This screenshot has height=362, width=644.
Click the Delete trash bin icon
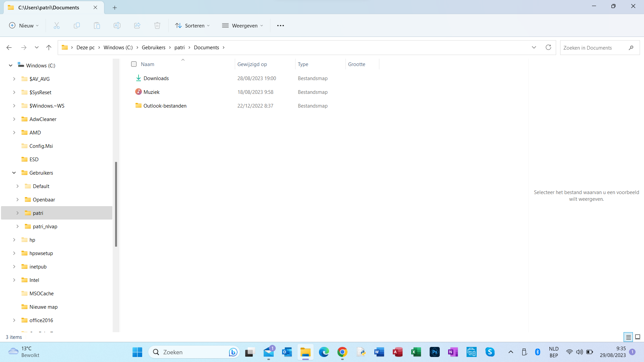pyautogui.click(x=157, y=25)
